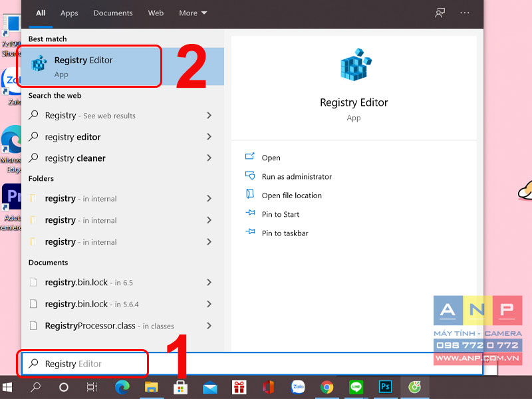Expand arrow next to registry editor suggestion
The image size is (532, 399).
(x=209, y=137)
